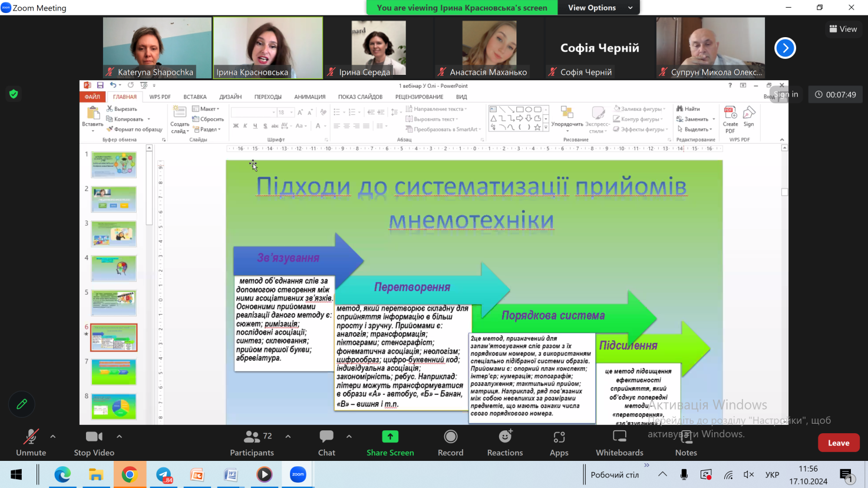Toggle strikethrough abc formatting

point(275,126)
